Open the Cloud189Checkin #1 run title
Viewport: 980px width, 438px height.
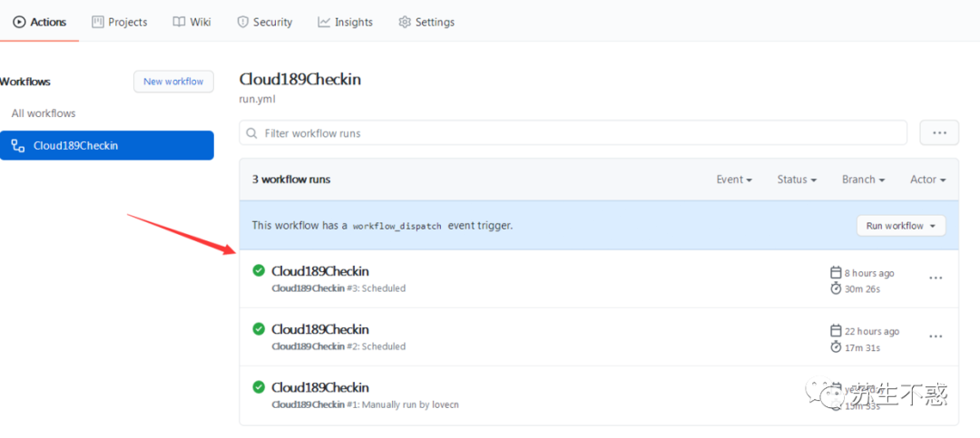tap(320, 387)
